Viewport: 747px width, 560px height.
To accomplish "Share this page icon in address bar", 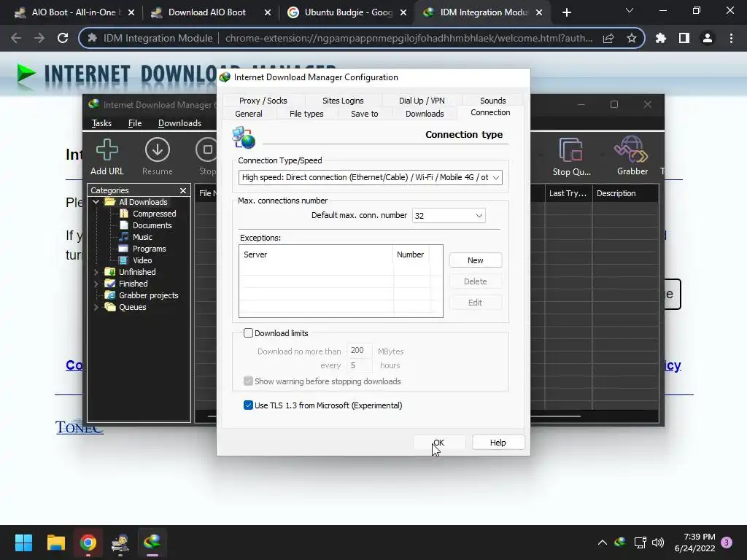I will coord(608,38).
